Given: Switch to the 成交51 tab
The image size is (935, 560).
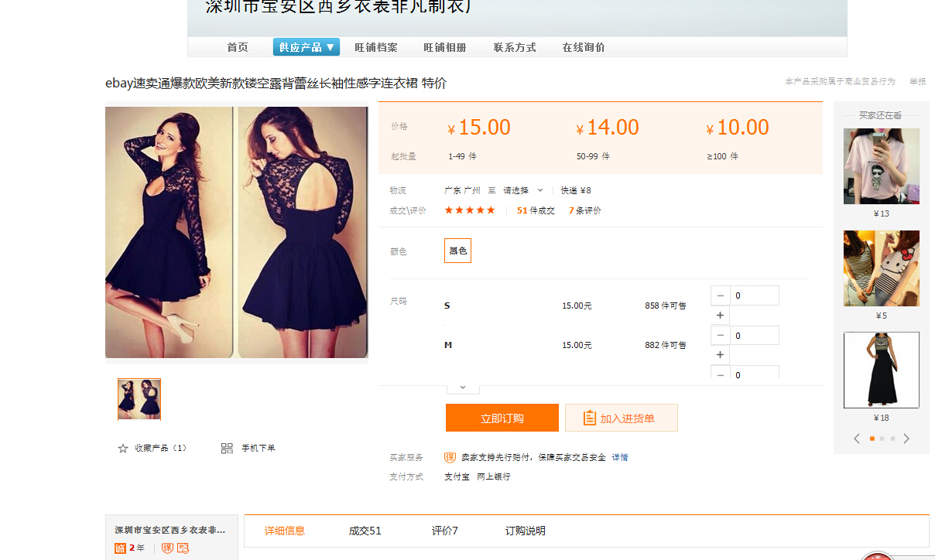Looking at the screenshot, I should tap(365, 531).
